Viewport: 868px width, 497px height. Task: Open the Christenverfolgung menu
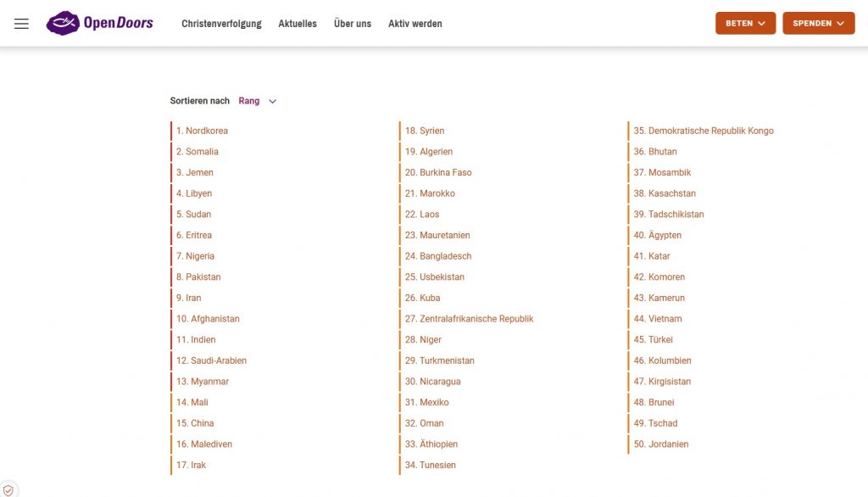221,24
